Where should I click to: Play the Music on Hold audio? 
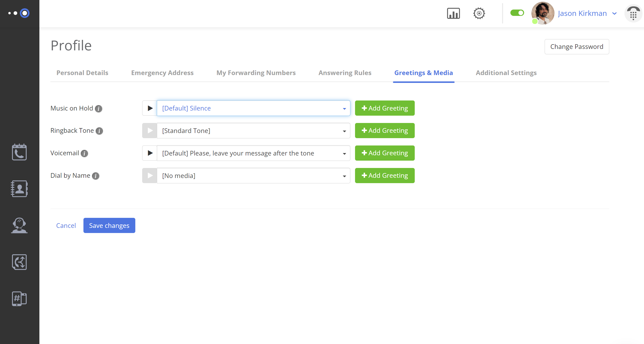(x=149, y=108)
